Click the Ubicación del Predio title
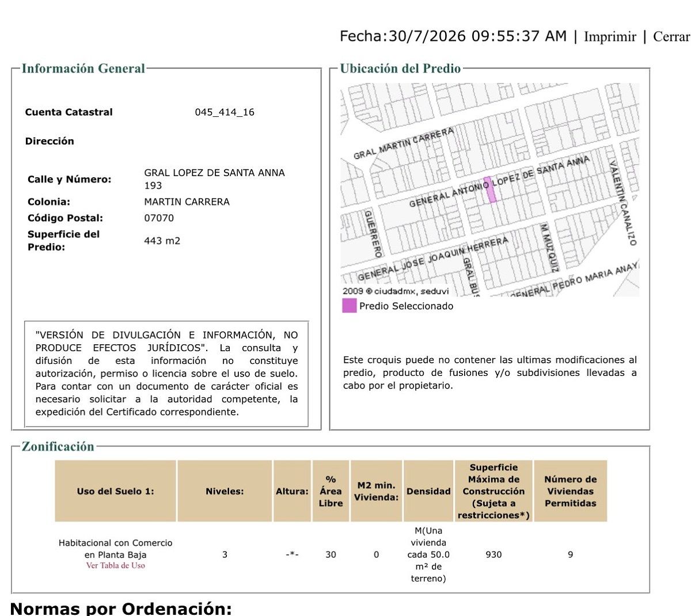The width and height of the screenshot is (691, 616). 401,69
